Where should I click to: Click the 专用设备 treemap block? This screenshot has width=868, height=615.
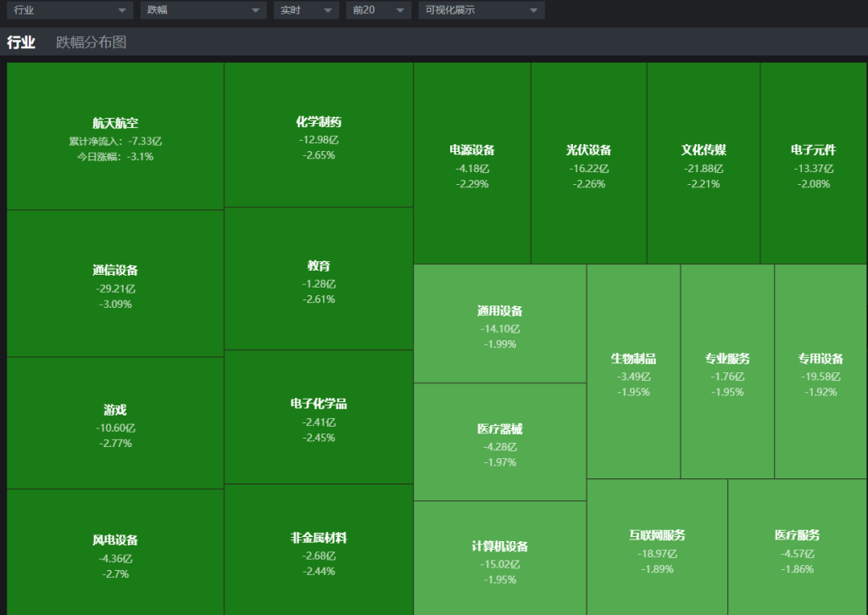pyautogui.click(x=821, y=372)
